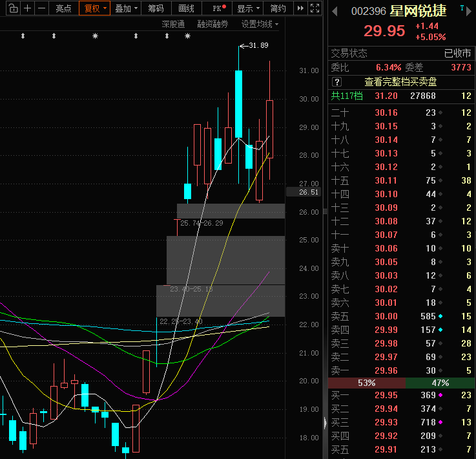
Task: Select 买一 bid price 29.95
Action: [386, 395]
